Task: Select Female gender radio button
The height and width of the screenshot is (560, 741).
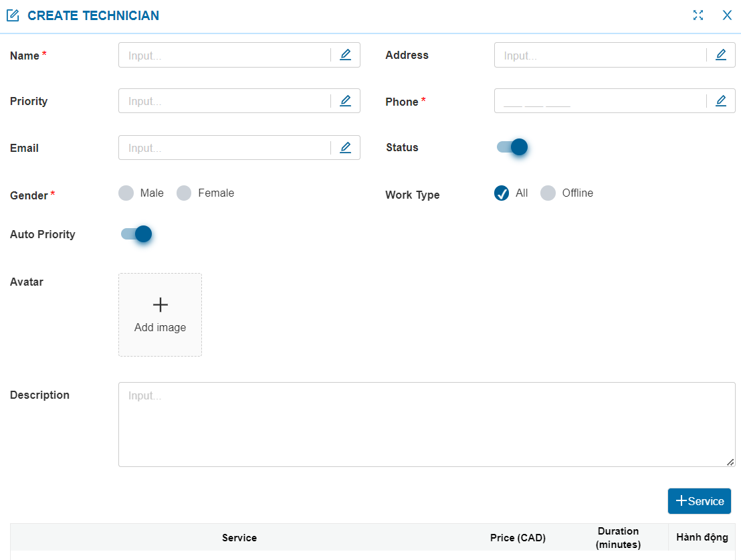Action: pos(184,193)
